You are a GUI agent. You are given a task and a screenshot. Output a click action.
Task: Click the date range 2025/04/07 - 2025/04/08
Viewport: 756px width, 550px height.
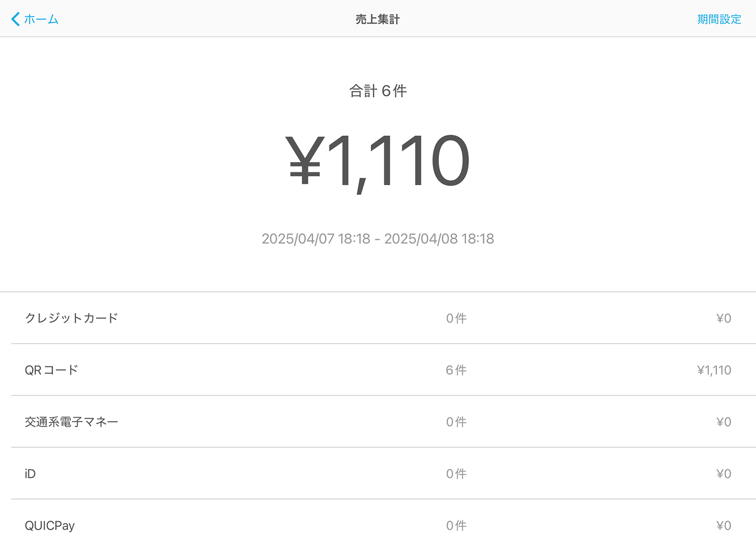377,239
